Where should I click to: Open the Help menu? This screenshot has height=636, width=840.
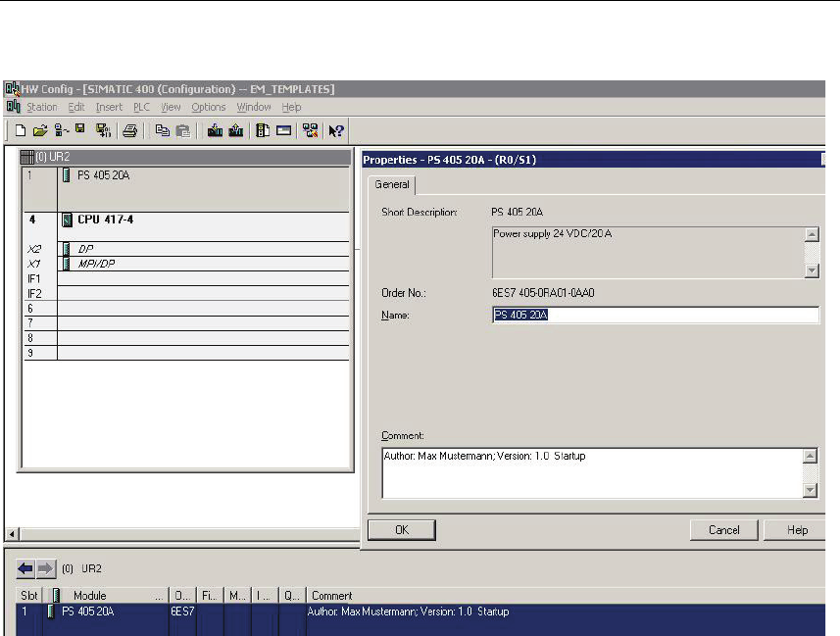[x=291, y=107]
